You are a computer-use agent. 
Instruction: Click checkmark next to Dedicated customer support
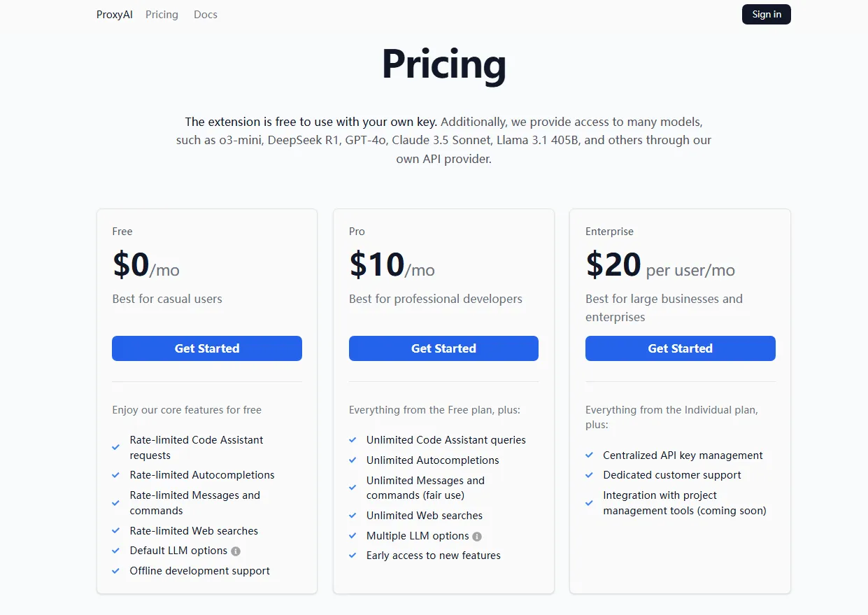tap(590, 475)
